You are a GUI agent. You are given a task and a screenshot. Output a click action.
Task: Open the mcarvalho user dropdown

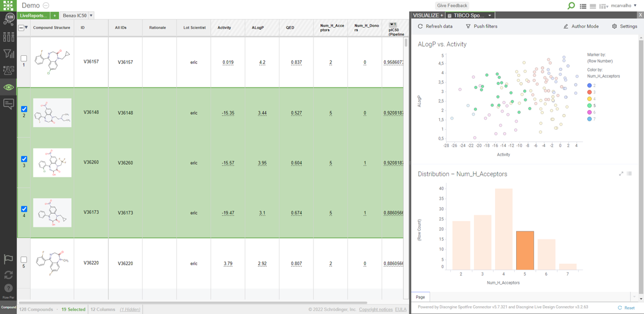(624, 6)
